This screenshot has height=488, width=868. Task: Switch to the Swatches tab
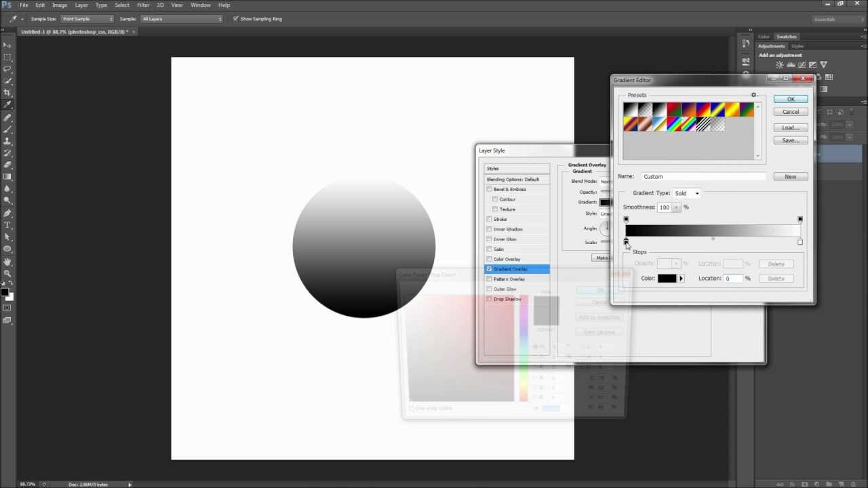coord(787,37)
